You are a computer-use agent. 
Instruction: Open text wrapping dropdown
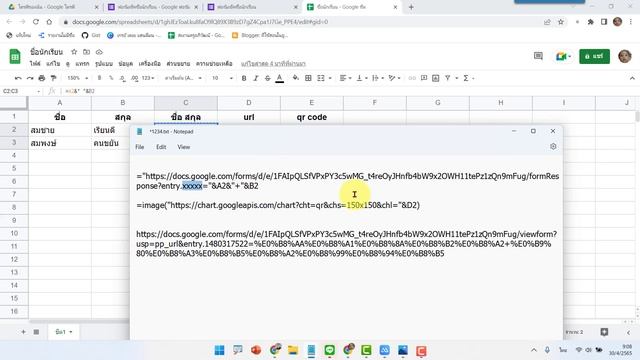pos(377,78)
